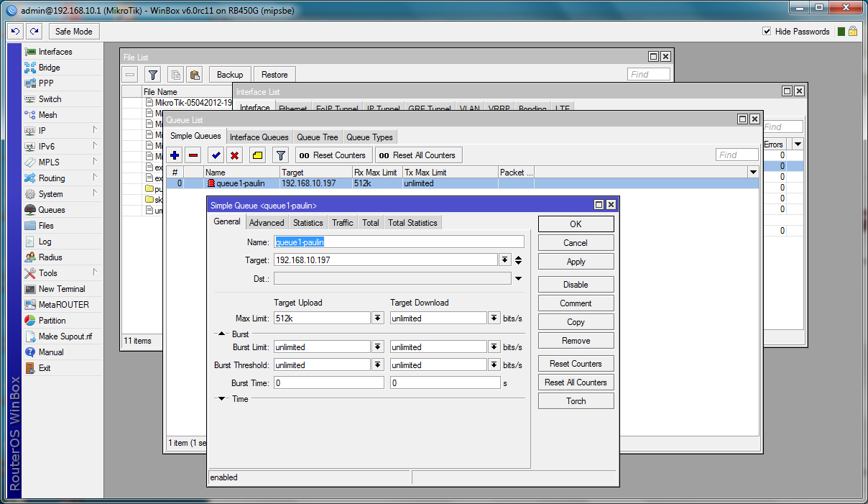Open Interface Queues tab
This screenshot has height=504, width=868.
tap(259, 137)
